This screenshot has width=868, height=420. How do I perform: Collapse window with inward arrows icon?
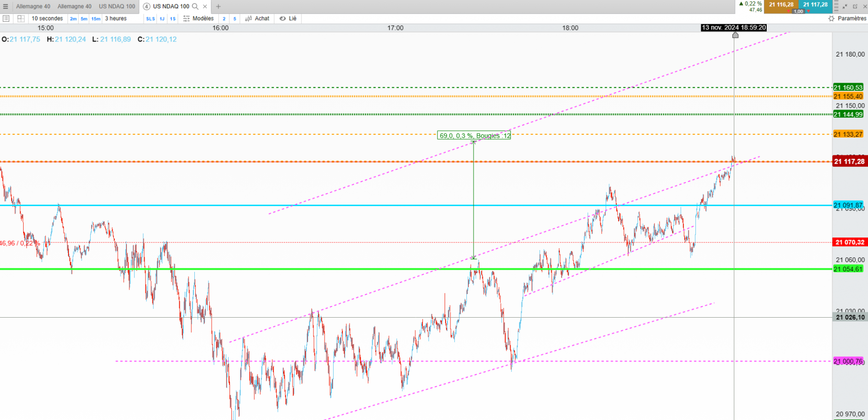[845, 6]
